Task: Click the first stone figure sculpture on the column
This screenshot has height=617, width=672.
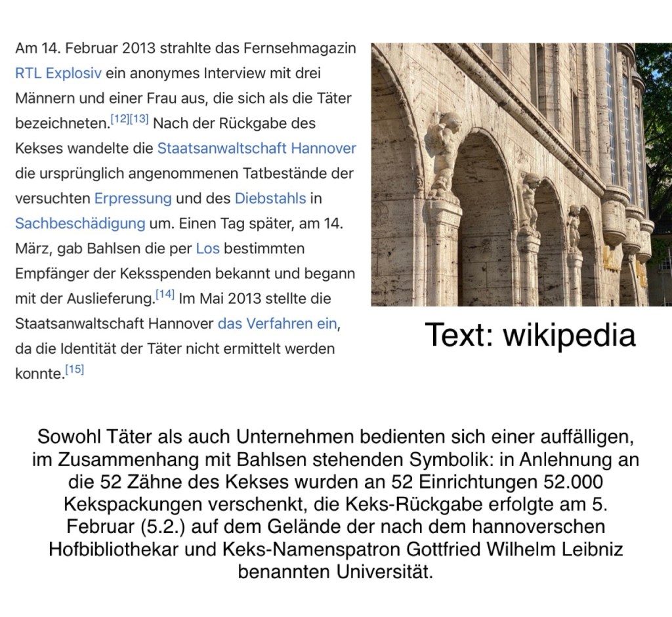Action: pos(442,154)
